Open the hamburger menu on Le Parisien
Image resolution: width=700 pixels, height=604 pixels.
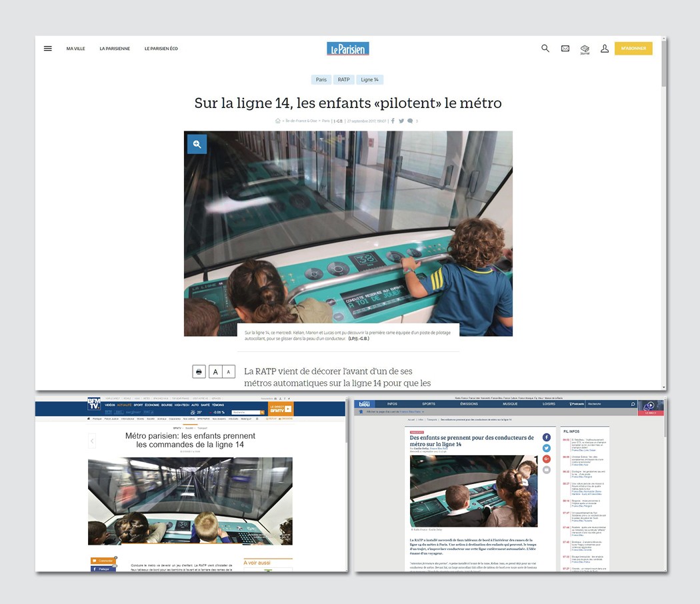coord(48,49)
